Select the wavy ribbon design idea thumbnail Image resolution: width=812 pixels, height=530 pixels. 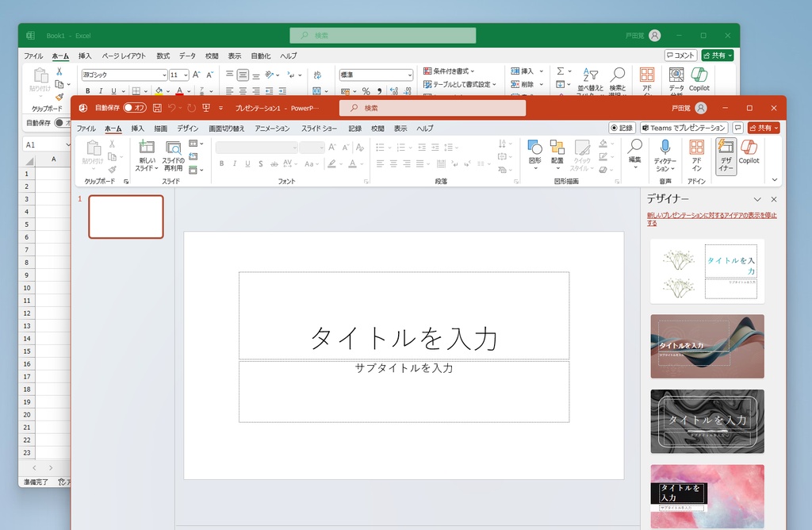click(x=707, y=347)
